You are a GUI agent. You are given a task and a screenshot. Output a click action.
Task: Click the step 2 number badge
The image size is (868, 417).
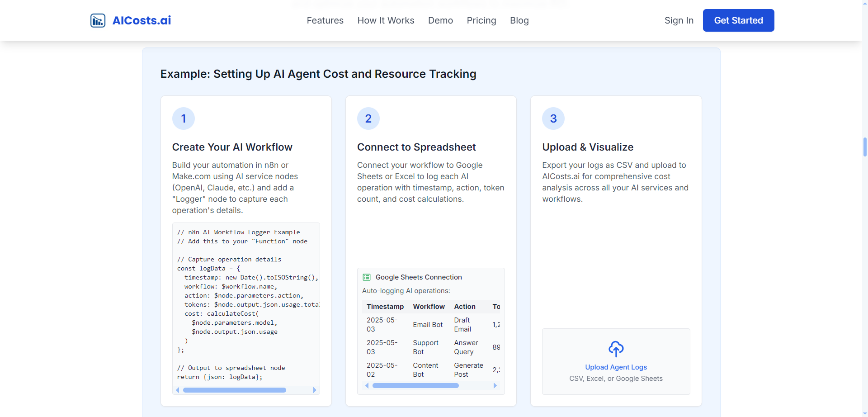[x=368, y=118]
